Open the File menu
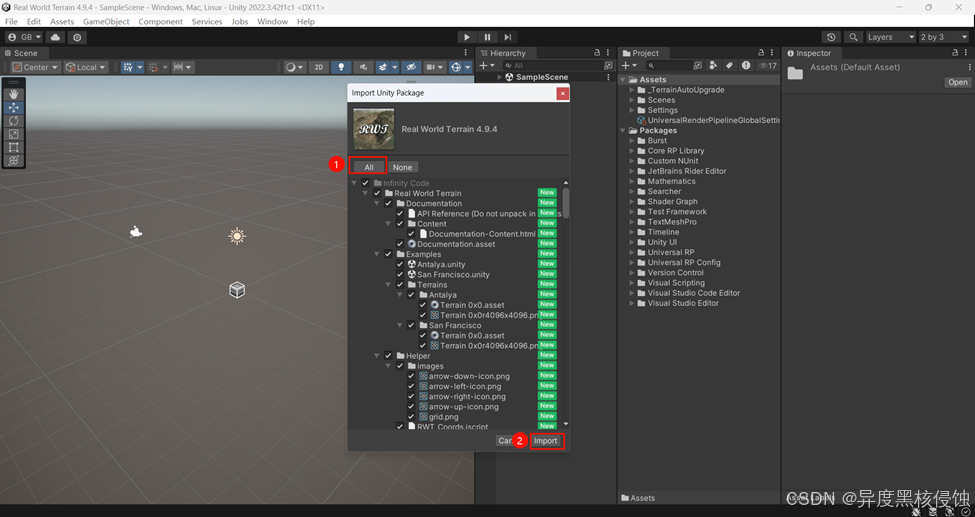 tap(11, 21)
